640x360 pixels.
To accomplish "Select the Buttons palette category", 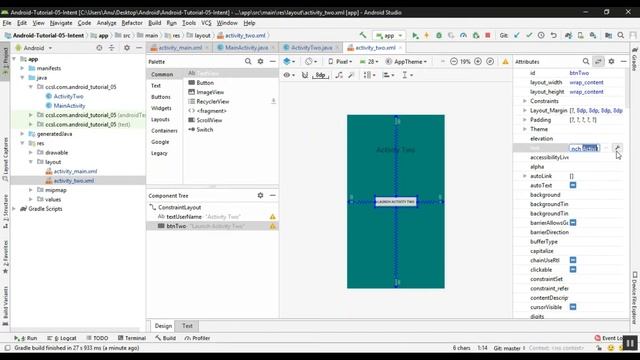I will point(161,97).
